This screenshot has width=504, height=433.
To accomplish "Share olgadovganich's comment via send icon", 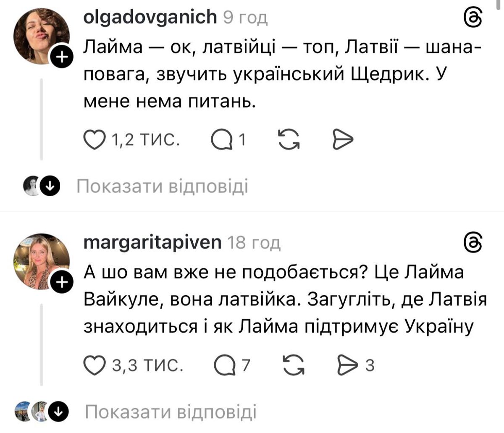I will pos(343,140).
